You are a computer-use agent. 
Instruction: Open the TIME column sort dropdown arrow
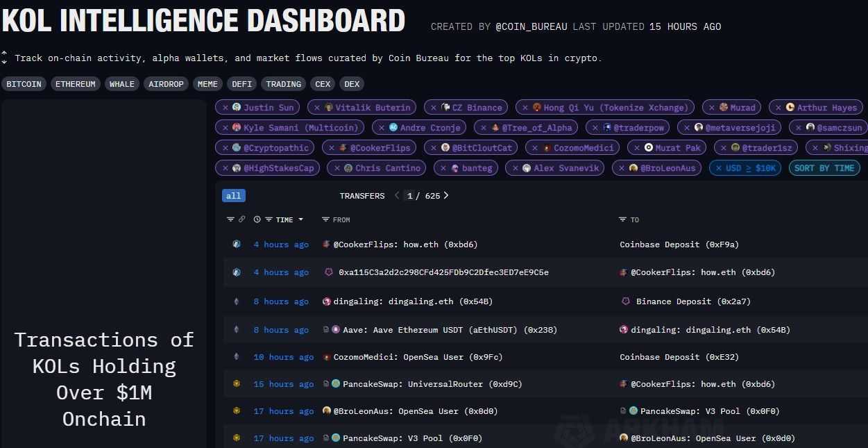click(300, 219)
